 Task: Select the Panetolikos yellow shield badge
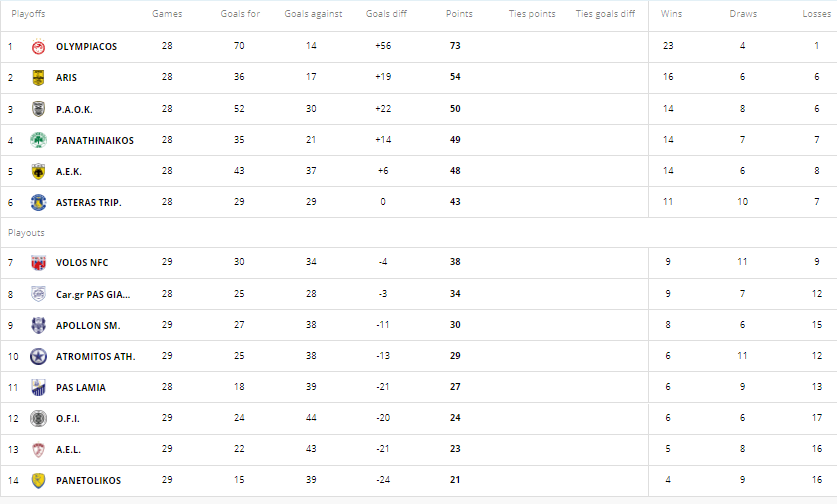[38, 480]
